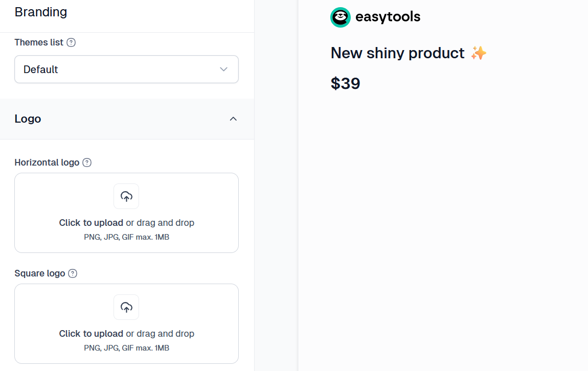Click 'Click to upload' under Horizontal logo
588x371 pixels.
pos(91,223)
